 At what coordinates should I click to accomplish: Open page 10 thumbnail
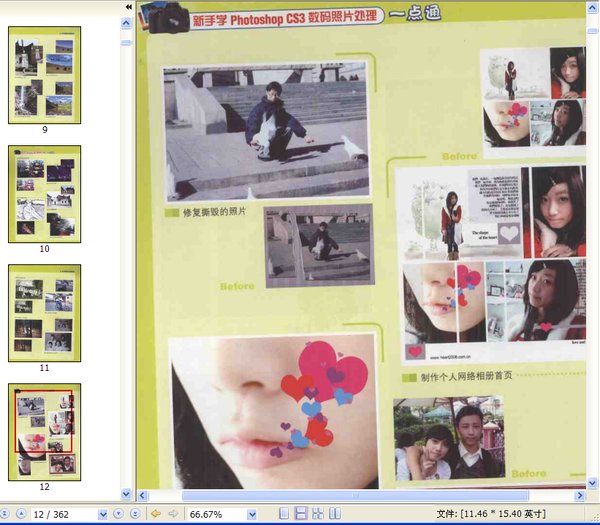45,194
